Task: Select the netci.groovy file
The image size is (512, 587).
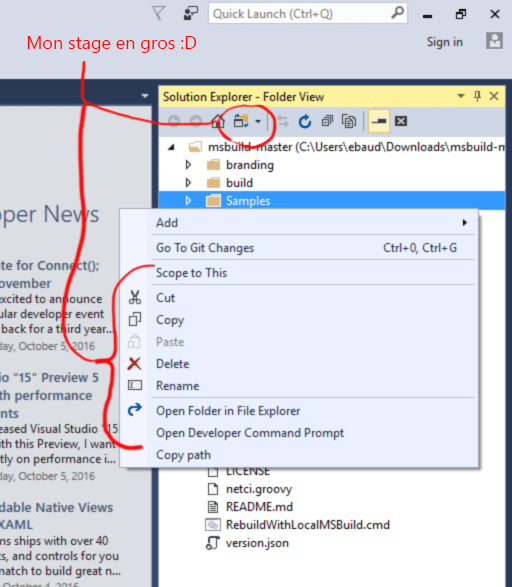Action: [x=259, y=489]
